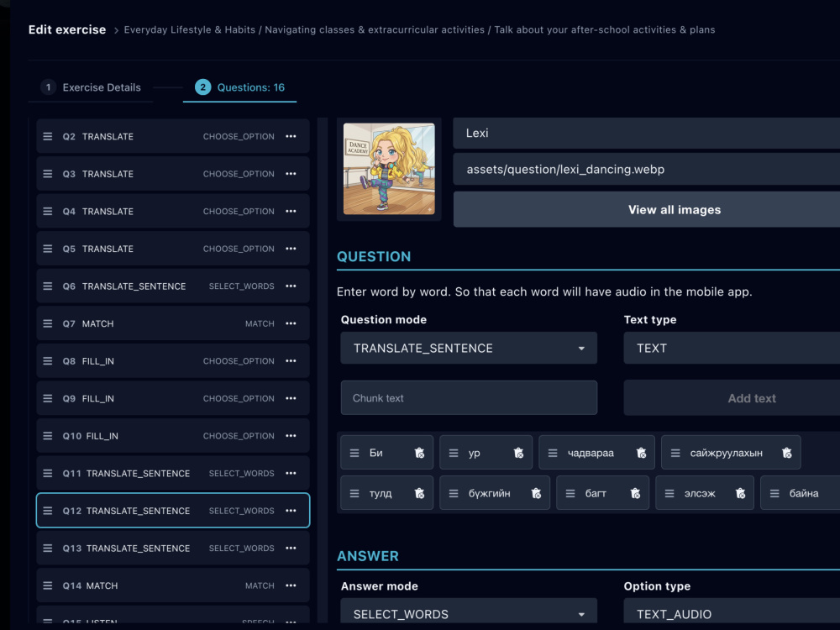
Task: Delete the 'сайжруулахын' word chunk
Action: tap(787, 454)
